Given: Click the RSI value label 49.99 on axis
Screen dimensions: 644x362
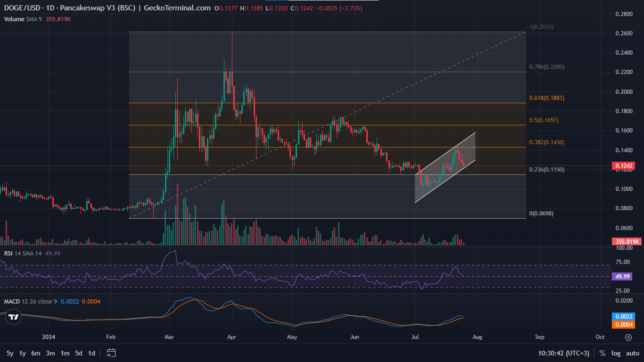Looking at the screenshot, I should tap(622, 277).
